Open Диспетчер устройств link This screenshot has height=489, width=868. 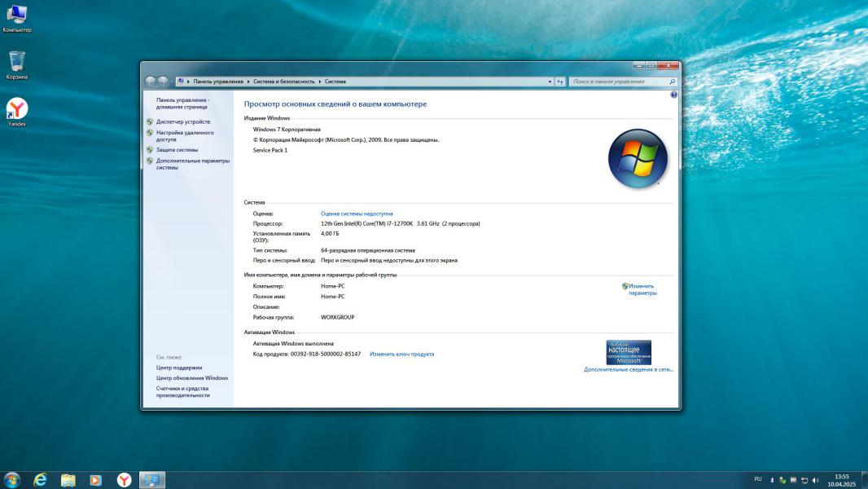(x=183, y=121)
